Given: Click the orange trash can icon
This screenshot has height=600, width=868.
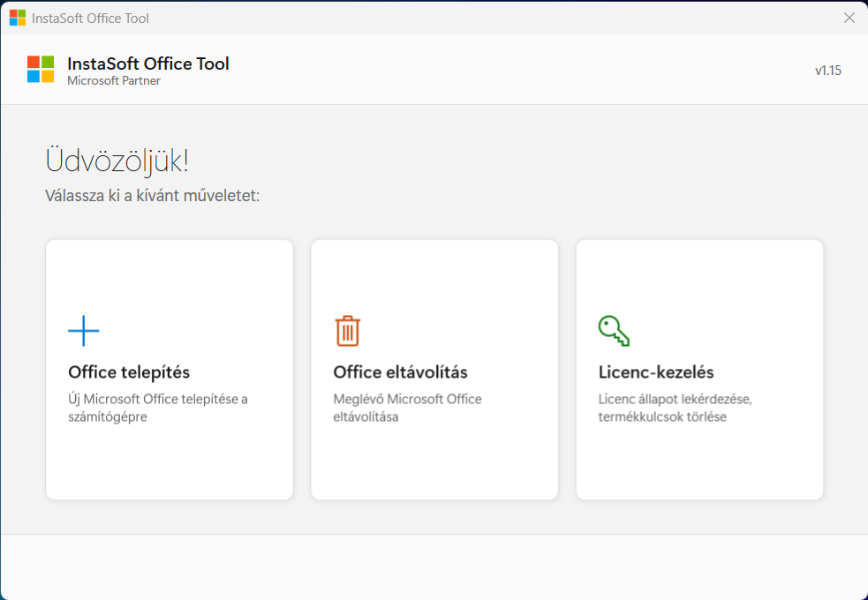Looking at the screenshot, I should tap(348, 331).
